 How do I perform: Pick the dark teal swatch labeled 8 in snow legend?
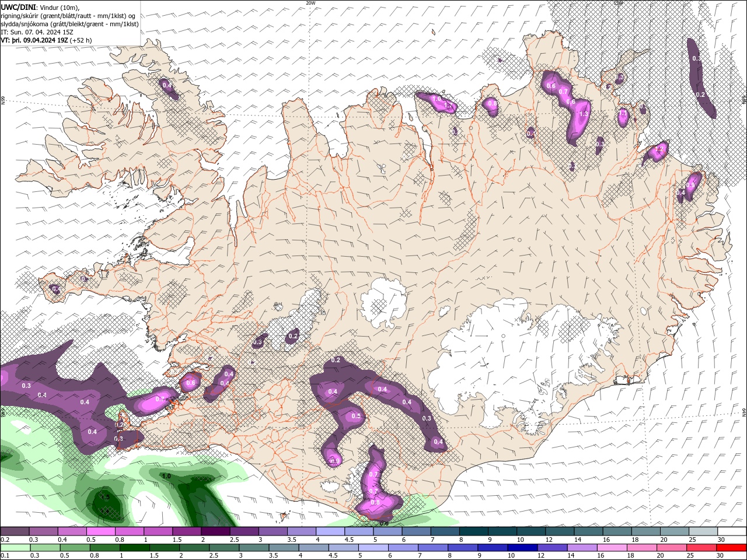pyautogui.click(x=473, y=531)
